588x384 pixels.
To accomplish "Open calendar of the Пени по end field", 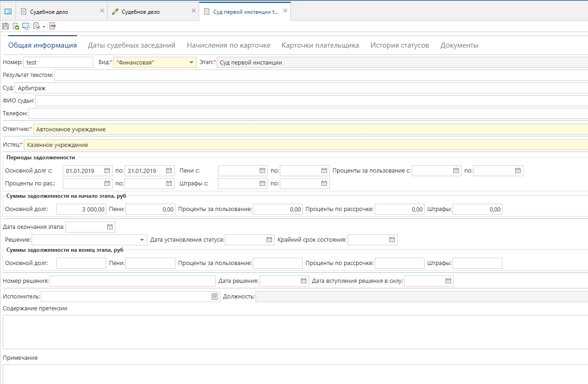I will (x=324, y=171).
